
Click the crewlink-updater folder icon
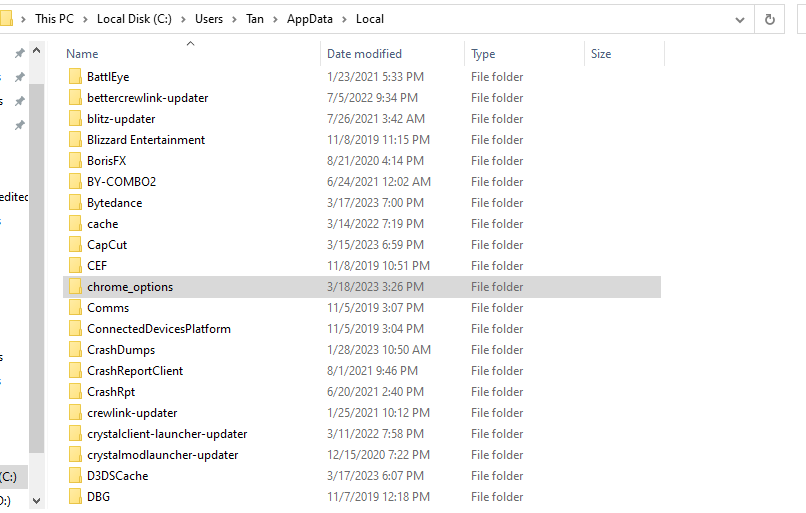(75, 413)
